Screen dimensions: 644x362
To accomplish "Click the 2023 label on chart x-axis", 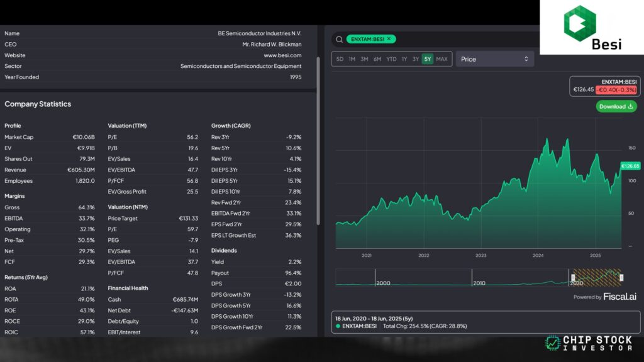I will pos(481,255).
